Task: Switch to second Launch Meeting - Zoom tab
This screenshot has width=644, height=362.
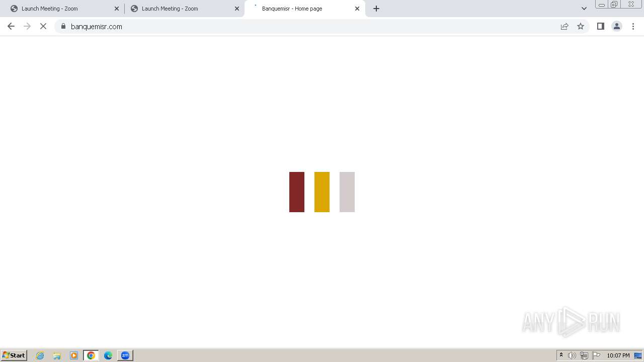Action: tap(184, 9)
